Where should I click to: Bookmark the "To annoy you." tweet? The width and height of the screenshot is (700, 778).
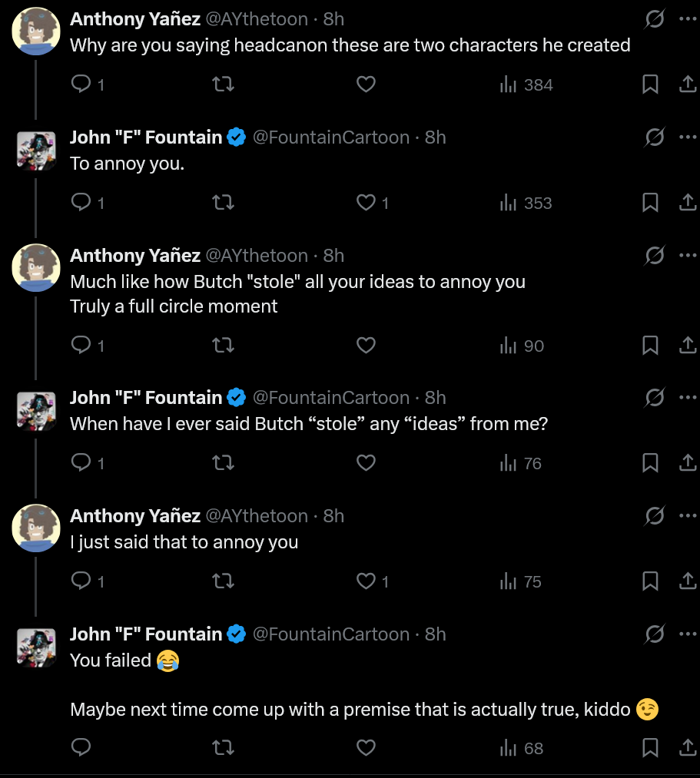click(x=650, y=203)
